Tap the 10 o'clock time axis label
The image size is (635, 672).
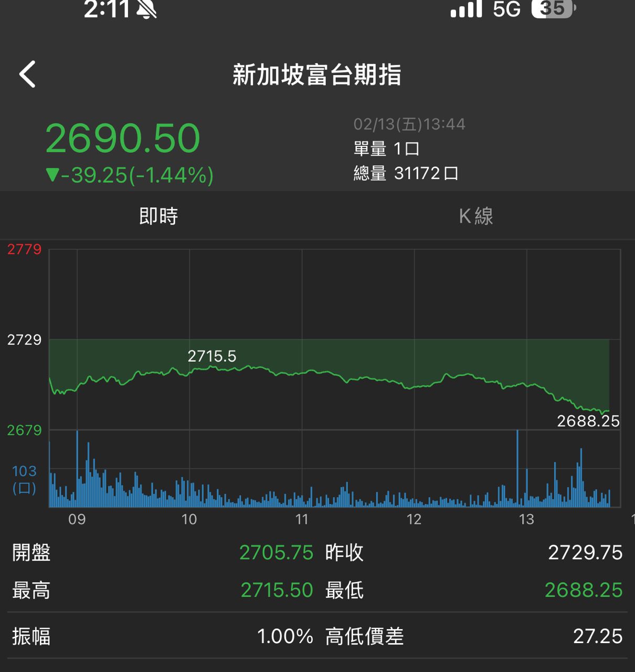click(x=189, y=519)
